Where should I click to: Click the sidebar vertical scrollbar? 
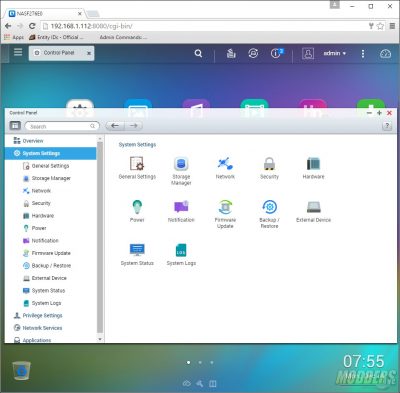click(100, 237)
